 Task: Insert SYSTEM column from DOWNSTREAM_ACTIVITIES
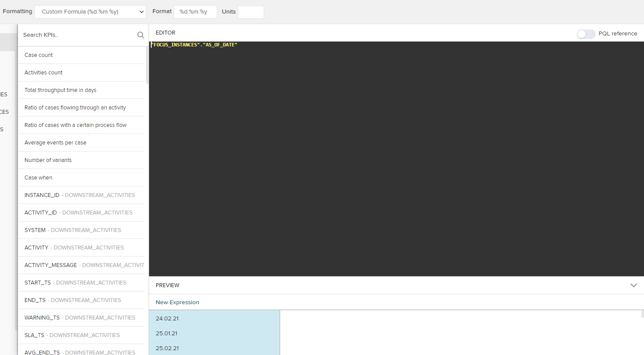click(81, 230)
